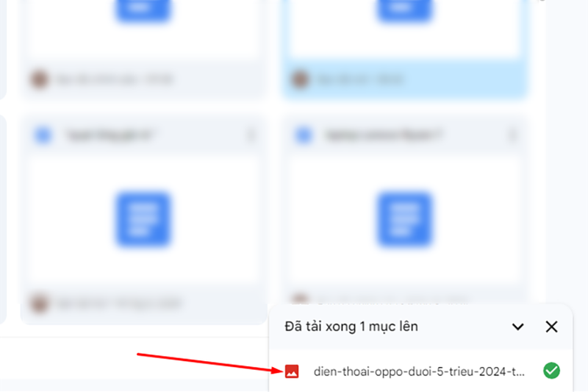588x392 pixels.
Task: Click the "Đã tải xong 1 mục lên" header
Action: click(351, 327)
